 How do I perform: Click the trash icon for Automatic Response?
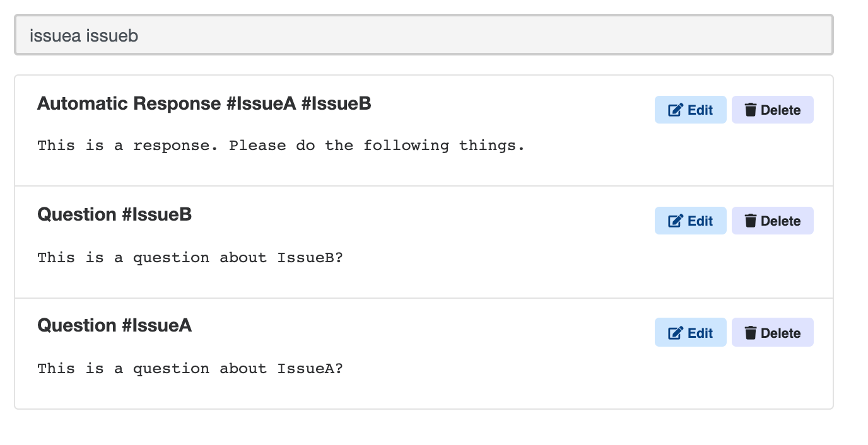[x=750, y=110]
